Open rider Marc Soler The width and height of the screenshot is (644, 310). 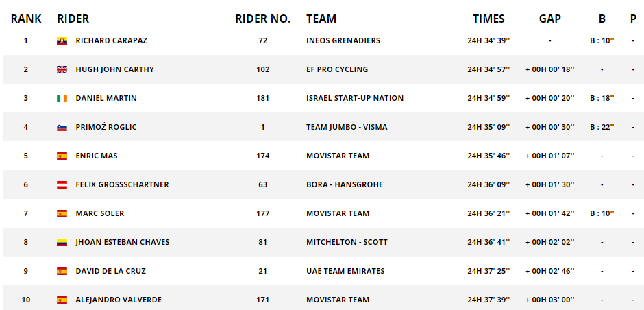tap(100, 213)
